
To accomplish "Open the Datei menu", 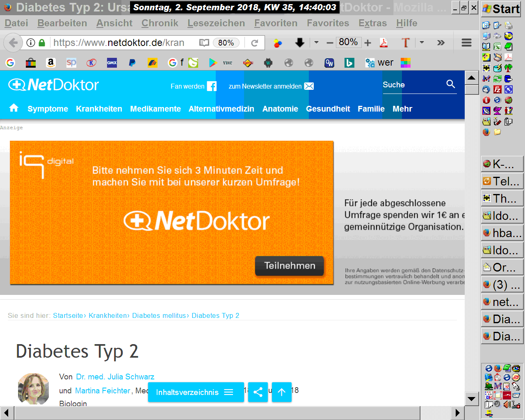I will [x=16, y=23].
